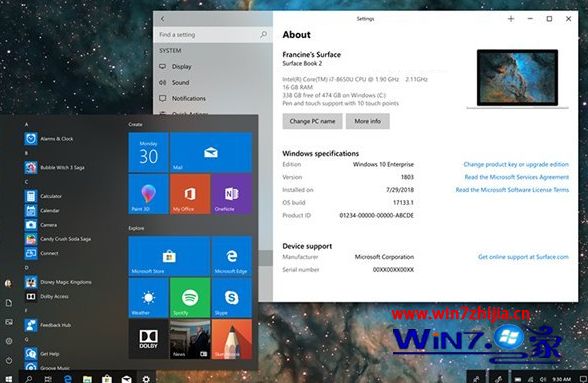
Task: Launch the Spotify tile
Action: click(x=190, y=298)
